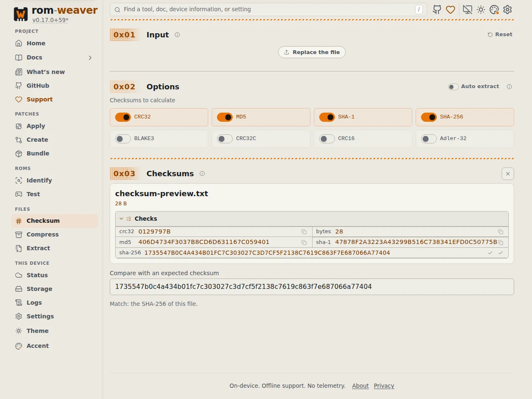Open Accent in the sidebar
Image resolution: width=532 pixels, height=399 pixels.
coord(55,346)
